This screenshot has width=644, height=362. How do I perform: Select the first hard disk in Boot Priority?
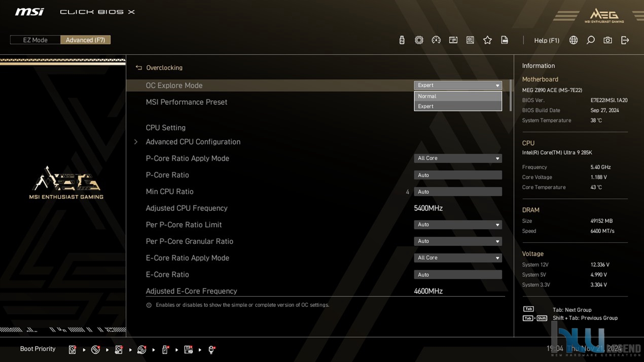tap(73, 349)
